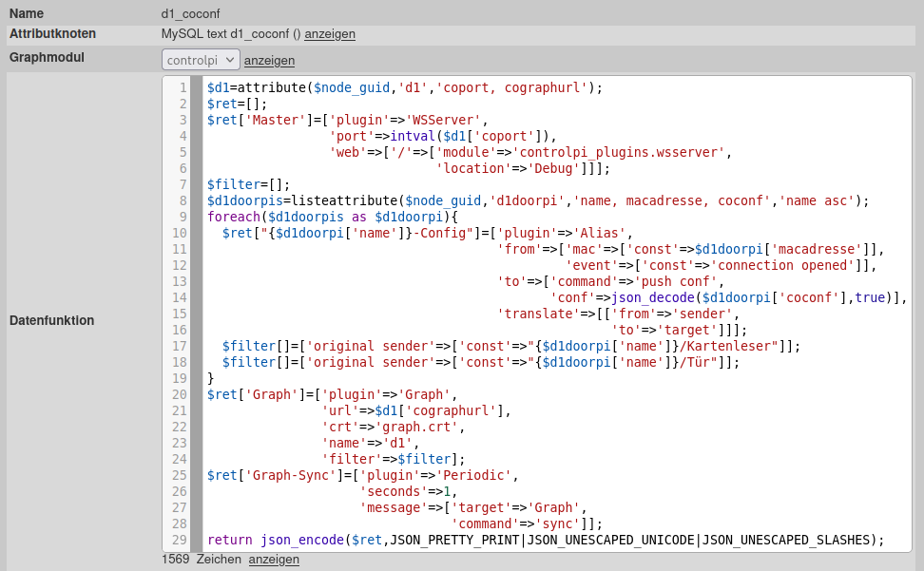Place cursor in $ret=[]; on line 2

click(x=237, y=105)
